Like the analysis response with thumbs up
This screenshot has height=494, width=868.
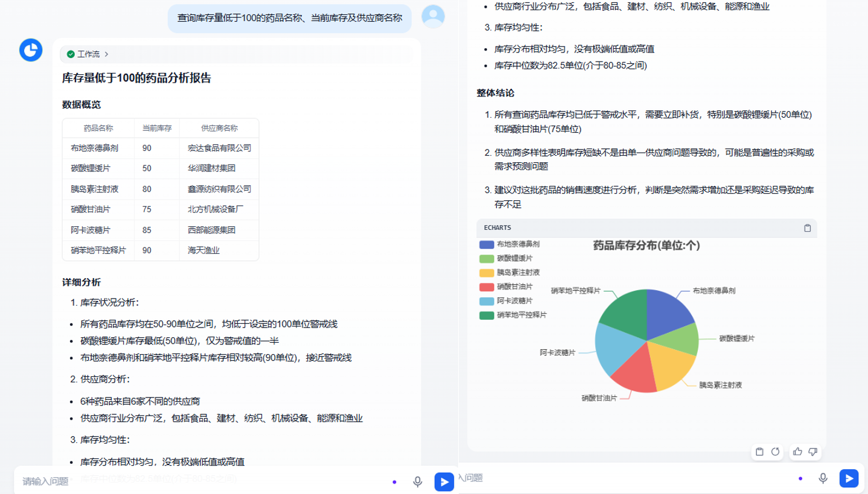tap(797, 451)
